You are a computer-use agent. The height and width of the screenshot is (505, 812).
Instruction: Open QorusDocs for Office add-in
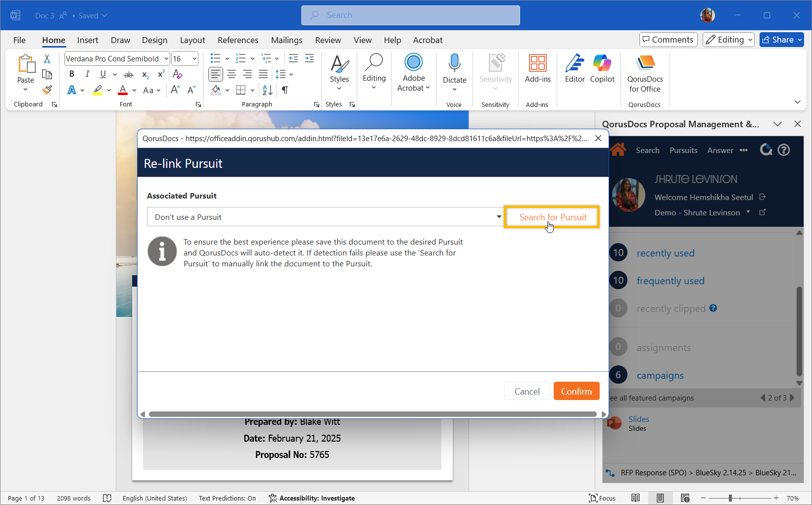tap(645, 74)
